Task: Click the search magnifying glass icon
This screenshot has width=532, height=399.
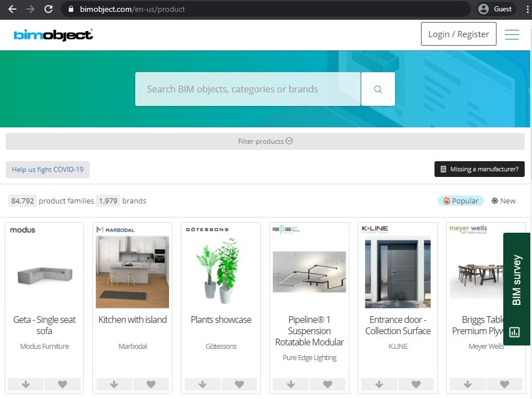Action: (x=378, y=89)
